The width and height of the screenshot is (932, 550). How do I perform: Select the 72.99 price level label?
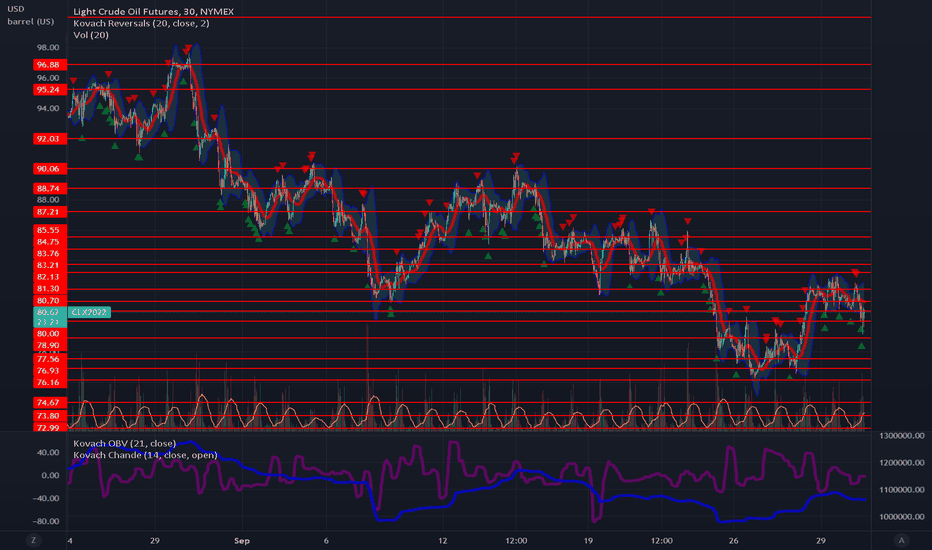pos(49,427)
